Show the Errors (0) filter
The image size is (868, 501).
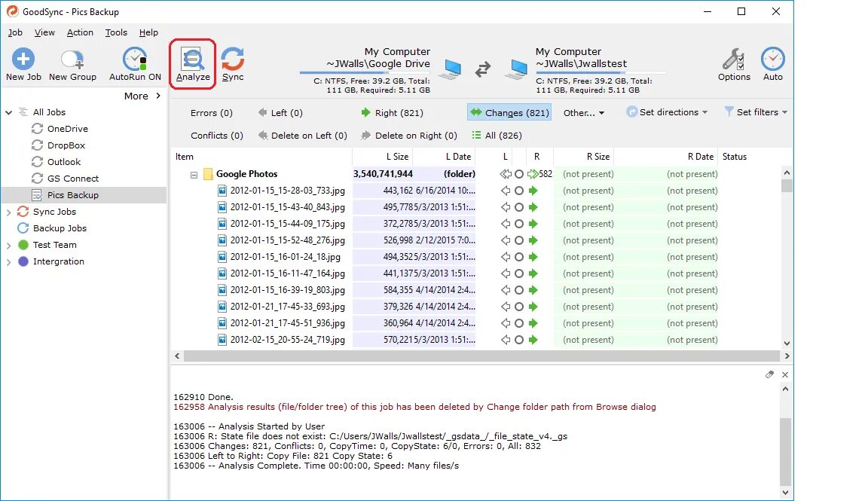point(212,113)
